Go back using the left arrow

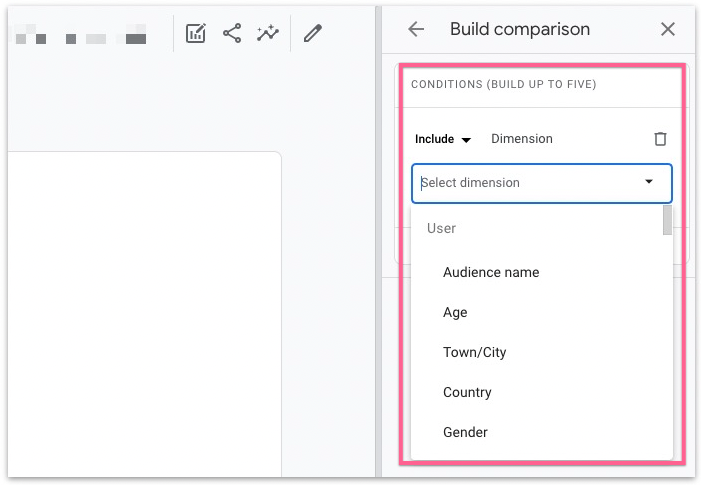416,30
